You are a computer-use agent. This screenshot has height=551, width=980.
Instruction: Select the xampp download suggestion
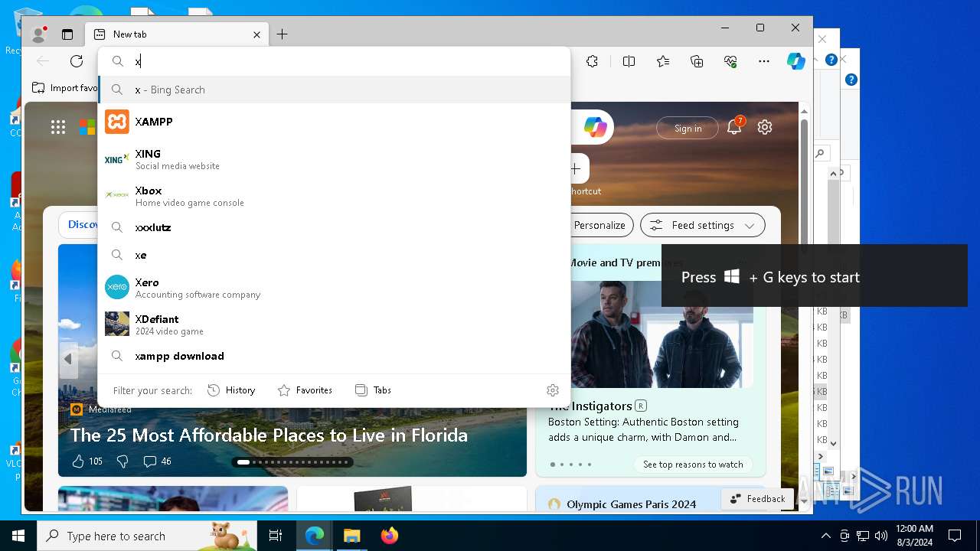click(x=335, y=356)
